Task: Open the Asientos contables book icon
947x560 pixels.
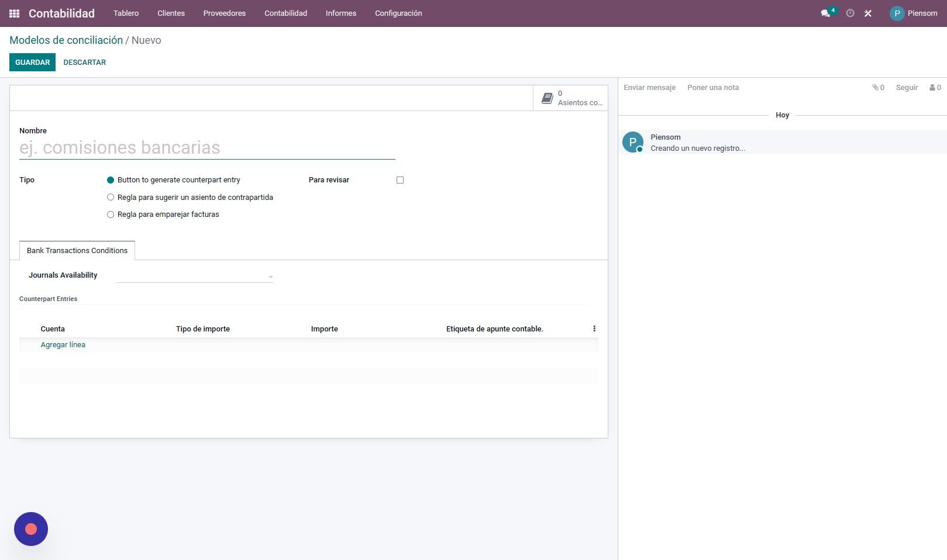Action: tap(547, 98)
